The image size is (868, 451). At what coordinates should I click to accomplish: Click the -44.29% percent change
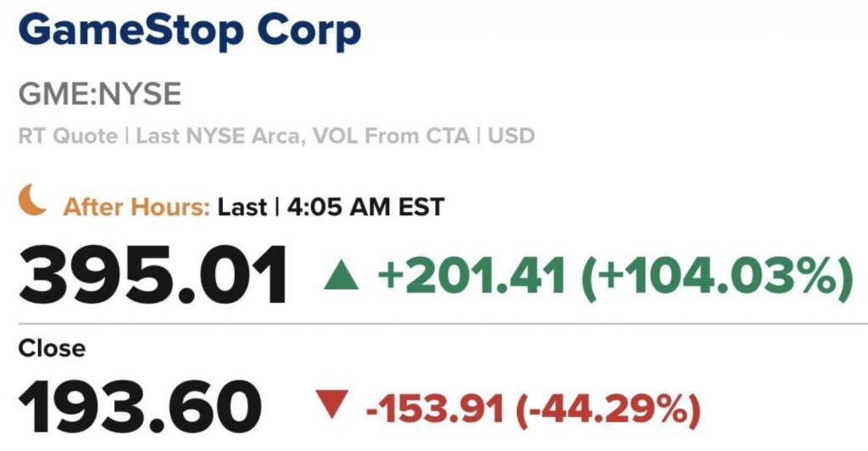[x=608, y=410]
